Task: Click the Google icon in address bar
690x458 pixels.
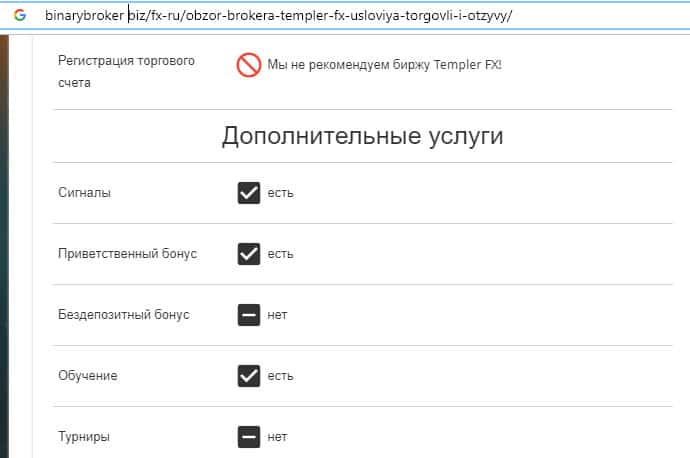Action: [x=20, y=15]
